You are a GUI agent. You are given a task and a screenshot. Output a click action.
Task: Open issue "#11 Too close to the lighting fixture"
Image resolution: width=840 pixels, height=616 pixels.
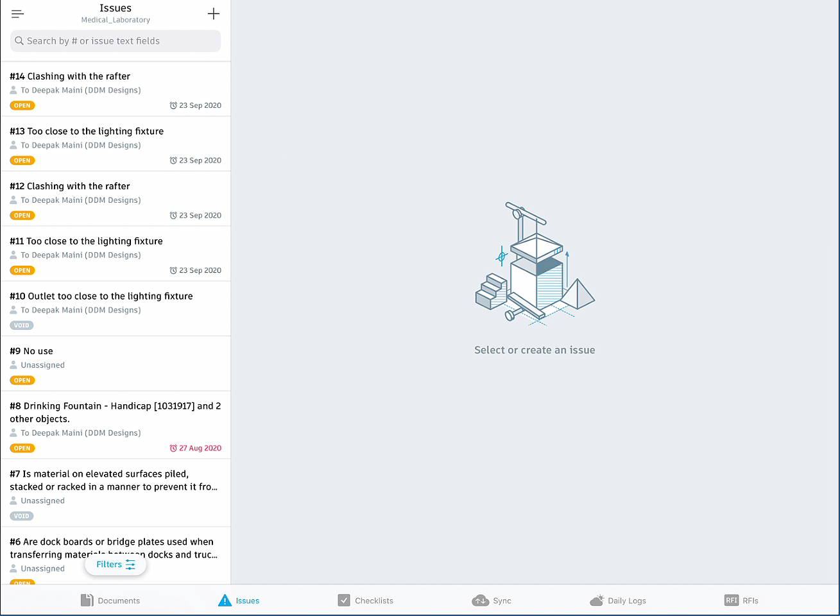coord(116,254)
